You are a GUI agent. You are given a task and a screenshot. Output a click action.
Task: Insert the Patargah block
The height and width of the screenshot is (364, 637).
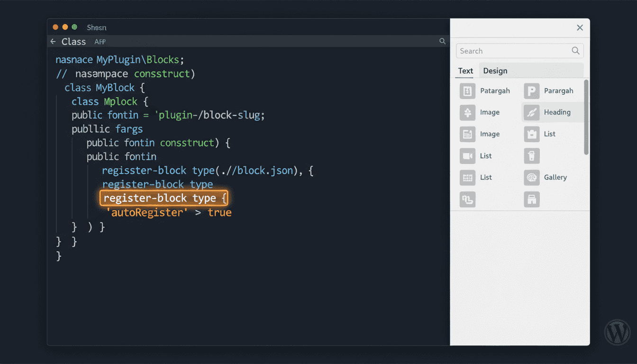tap(485, 91)
